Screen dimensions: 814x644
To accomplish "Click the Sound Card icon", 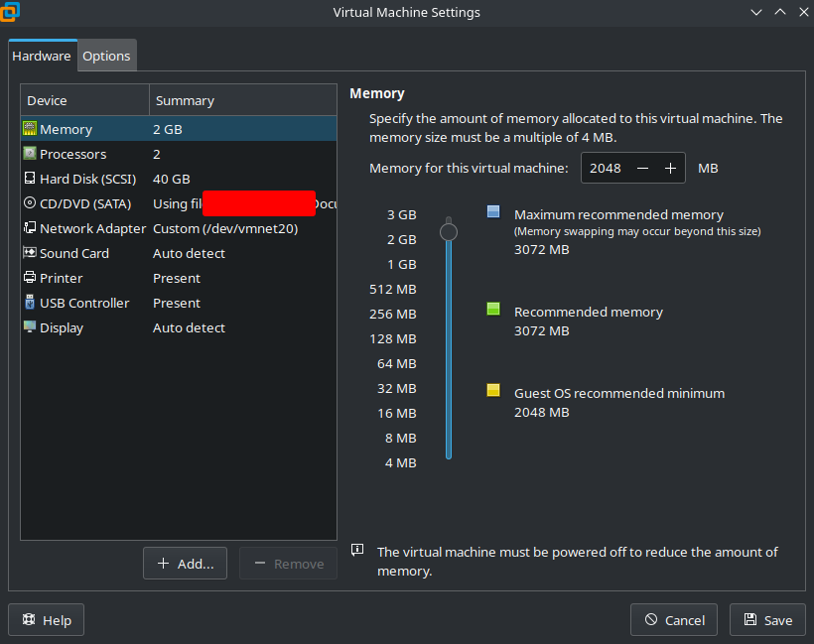I will click(30, 253).
